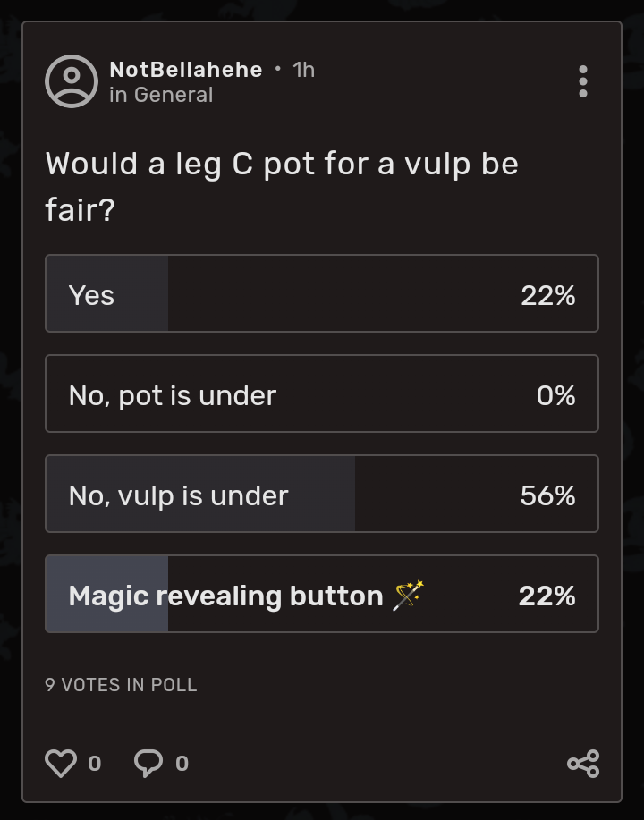Select the 'No, vulp is under' option

tap(322, 494)
